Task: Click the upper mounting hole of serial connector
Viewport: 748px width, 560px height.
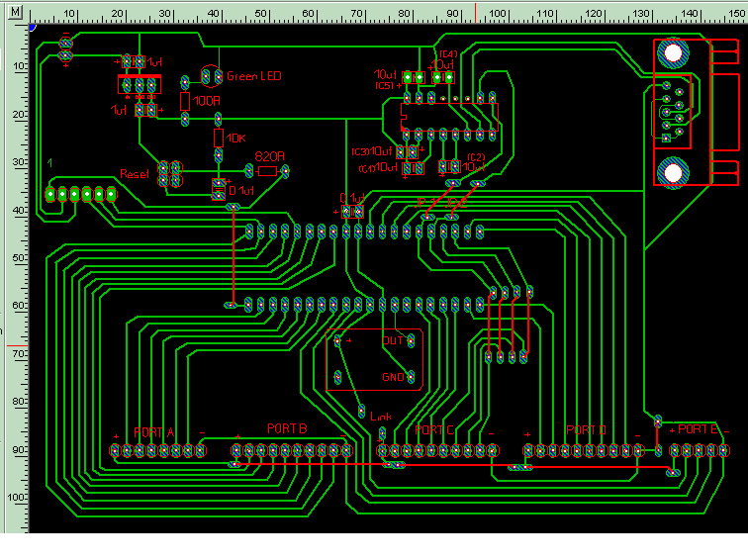Action: click(x=673, y=53)
